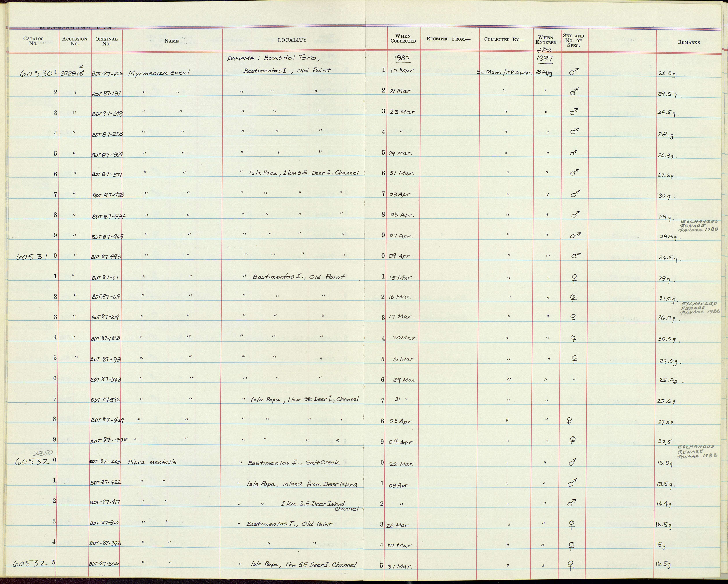Viewport: 728px width, 584px height.
Task: Click original number BDT-87-310
Action: pos(104,523)
